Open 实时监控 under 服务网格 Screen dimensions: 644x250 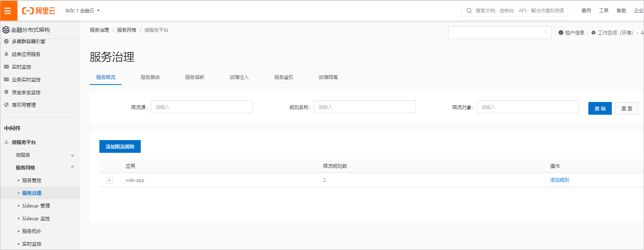[32, 244]
